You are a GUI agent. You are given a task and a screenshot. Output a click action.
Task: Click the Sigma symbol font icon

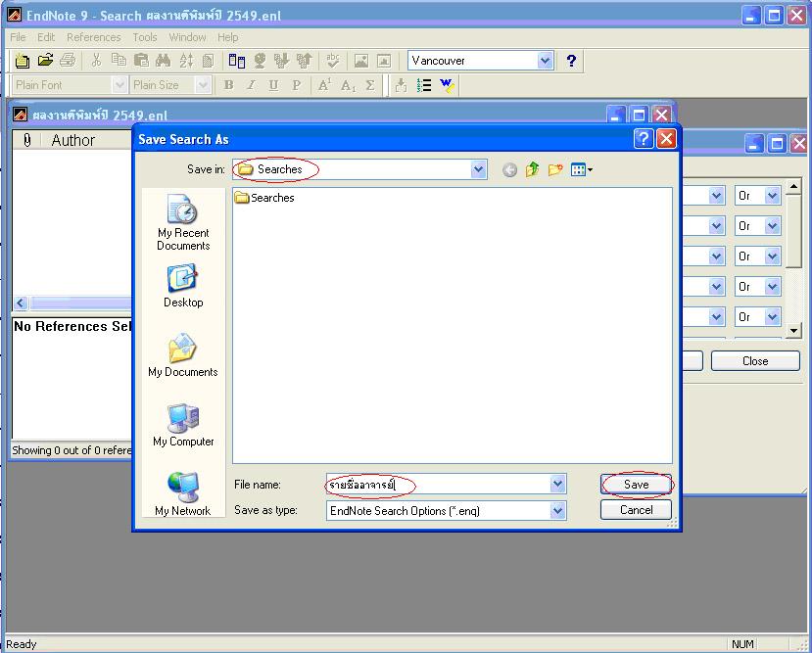[x=370, y=85]
